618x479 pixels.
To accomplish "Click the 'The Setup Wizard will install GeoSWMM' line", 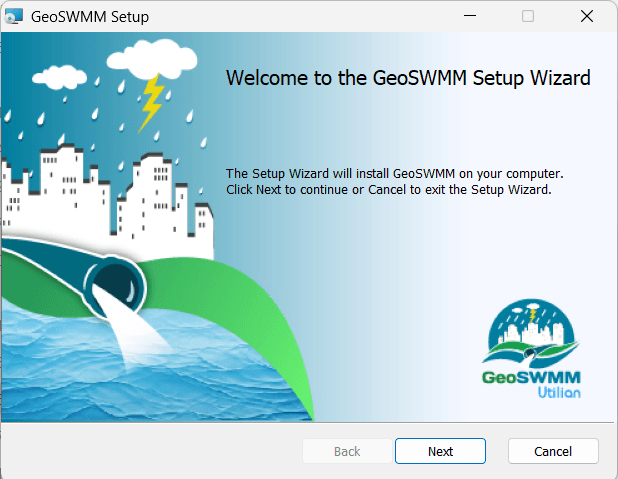I will pos(395,173).
